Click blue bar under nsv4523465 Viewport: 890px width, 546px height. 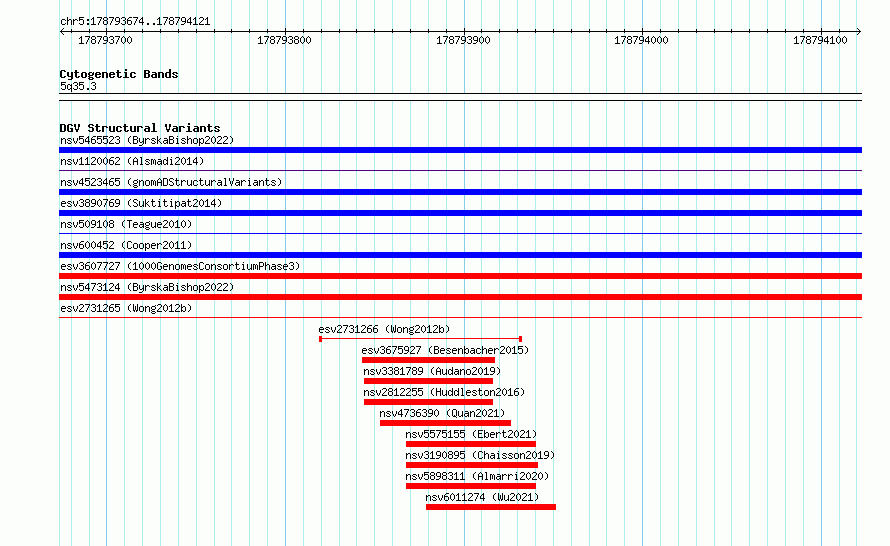tap(460, 192)
